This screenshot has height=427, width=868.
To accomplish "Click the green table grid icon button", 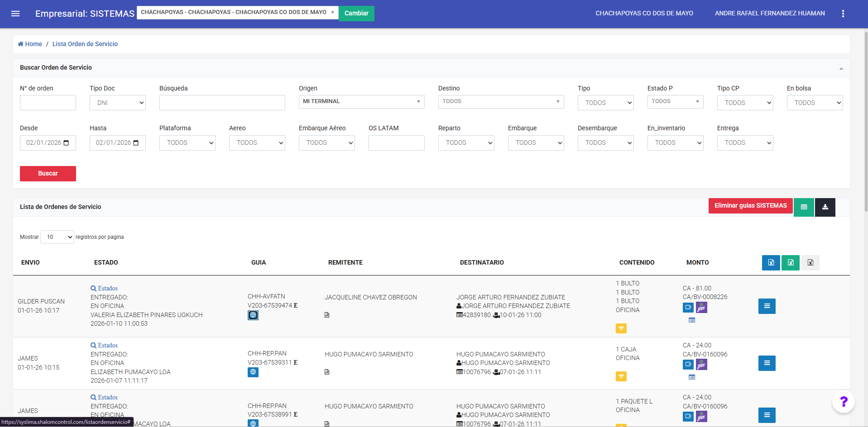I will (804, 207).
